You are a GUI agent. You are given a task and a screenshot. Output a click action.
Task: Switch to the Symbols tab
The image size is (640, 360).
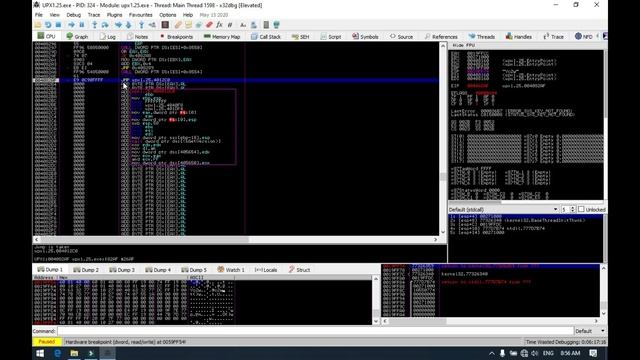pos(365,36)
